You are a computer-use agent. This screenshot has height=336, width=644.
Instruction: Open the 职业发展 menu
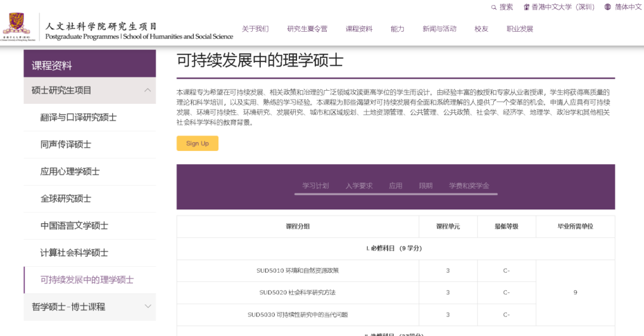click(x=519, y=29)
